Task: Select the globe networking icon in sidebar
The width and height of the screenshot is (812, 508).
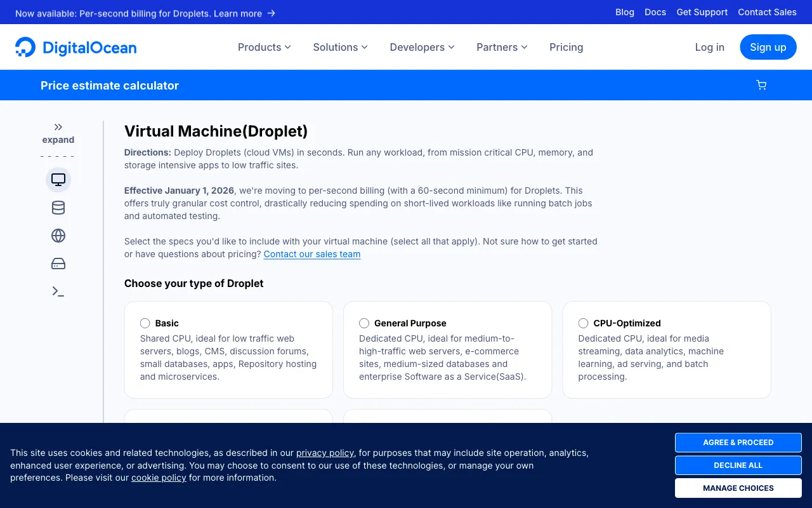Action: (58, 236)
